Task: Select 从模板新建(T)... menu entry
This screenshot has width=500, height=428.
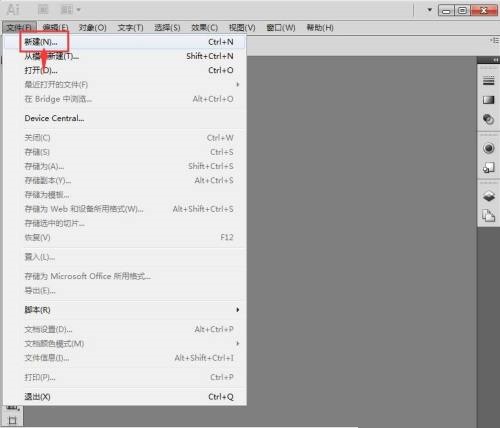Action: coord(125,56)
